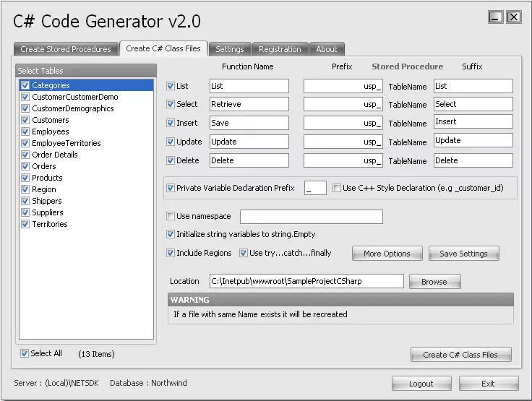Click the List suffix field

click(473, 86)
